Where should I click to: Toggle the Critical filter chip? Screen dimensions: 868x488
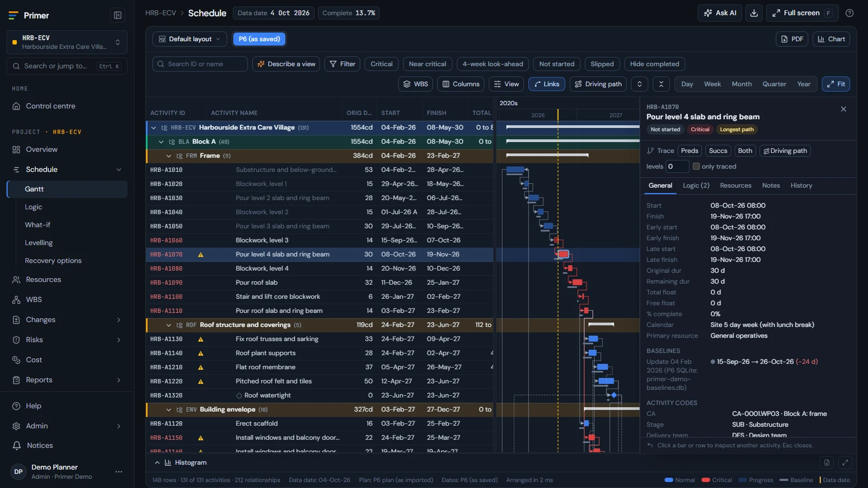pos(381,64)
